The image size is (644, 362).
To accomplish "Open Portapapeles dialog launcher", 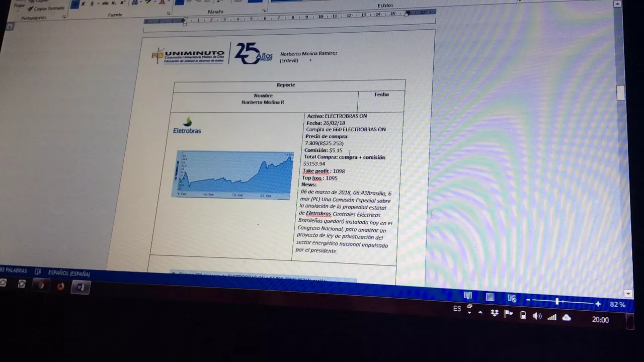I will [64, 17].
